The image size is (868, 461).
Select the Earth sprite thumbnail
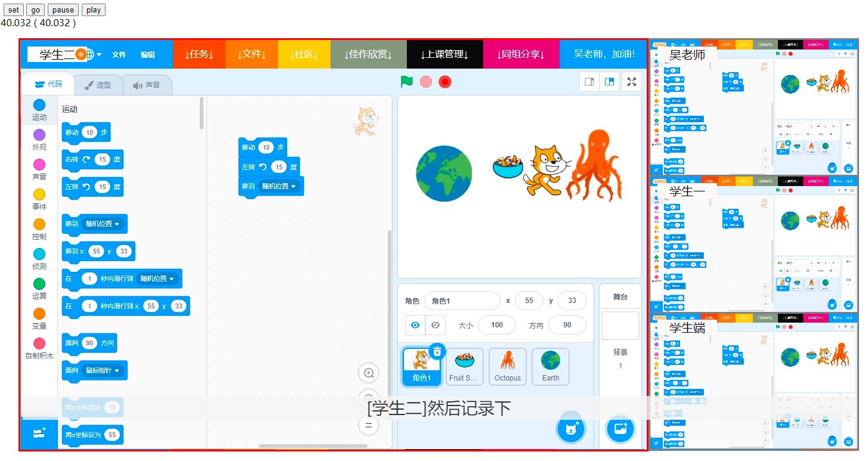(x=551, y=367)
